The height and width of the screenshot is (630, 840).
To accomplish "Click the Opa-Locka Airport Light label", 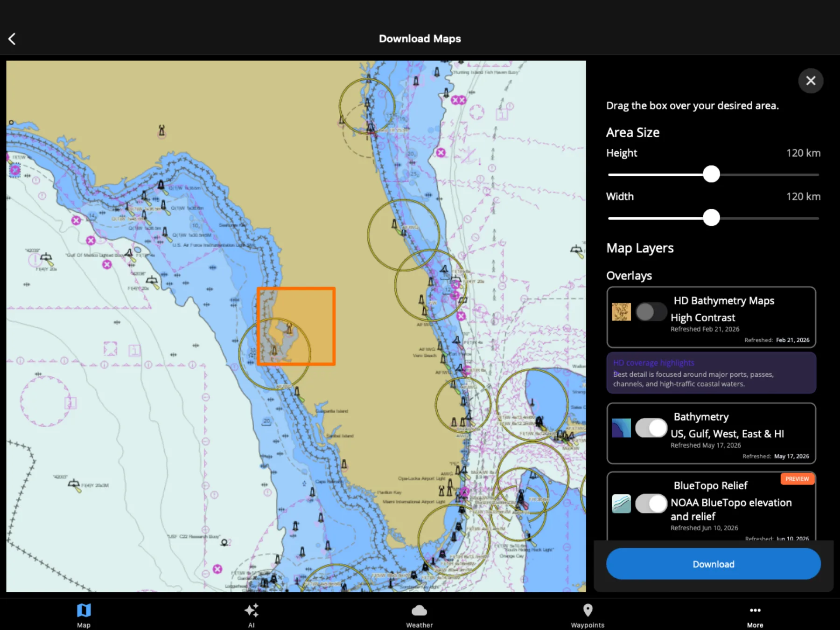I will point(421,478).
